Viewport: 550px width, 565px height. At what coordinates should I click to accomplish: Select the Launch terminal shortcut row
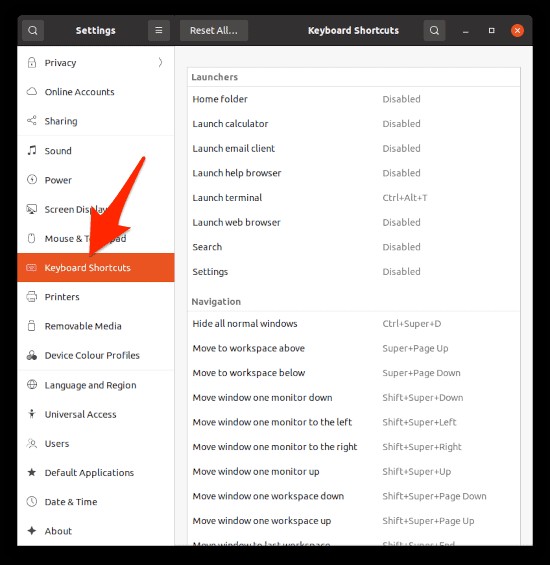[354, 197]
